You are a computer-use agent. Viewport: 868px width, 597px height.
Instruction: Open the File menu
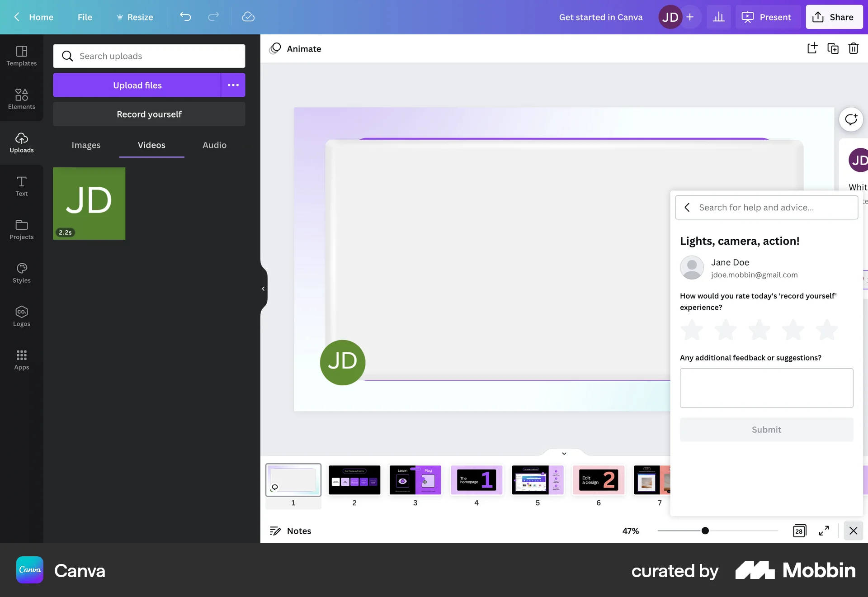click(85, 17)
